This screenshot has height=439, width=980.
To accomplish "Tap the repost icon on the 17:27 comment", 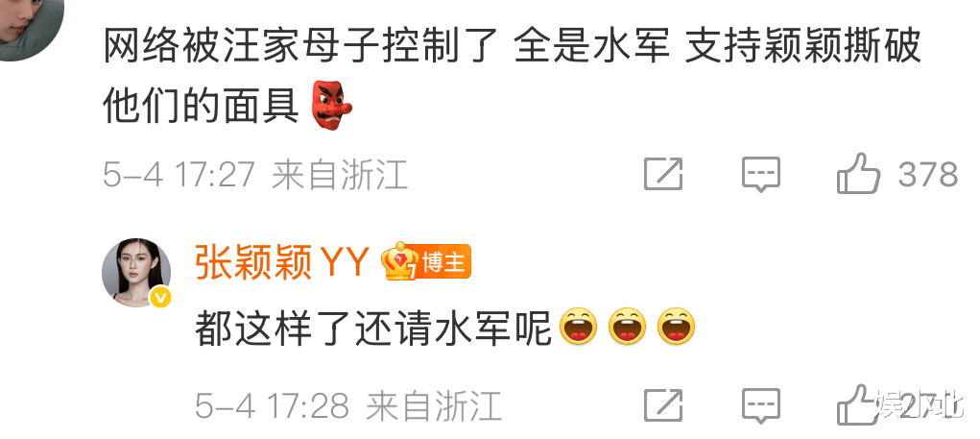I will click(664, 174).
